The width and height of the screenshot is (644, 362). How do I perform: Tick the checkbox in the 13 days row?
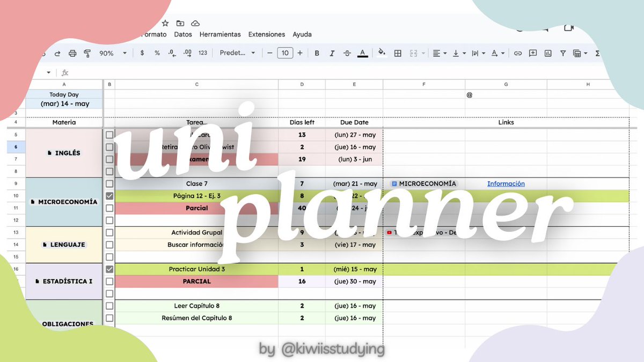109,135
